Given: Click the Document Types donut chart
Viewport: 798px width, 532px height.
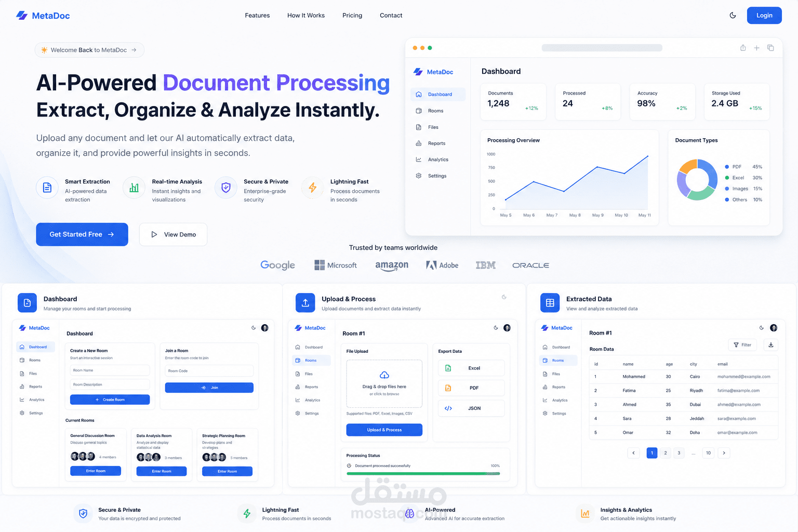Looking at the screenshot, I should (697, 180).
